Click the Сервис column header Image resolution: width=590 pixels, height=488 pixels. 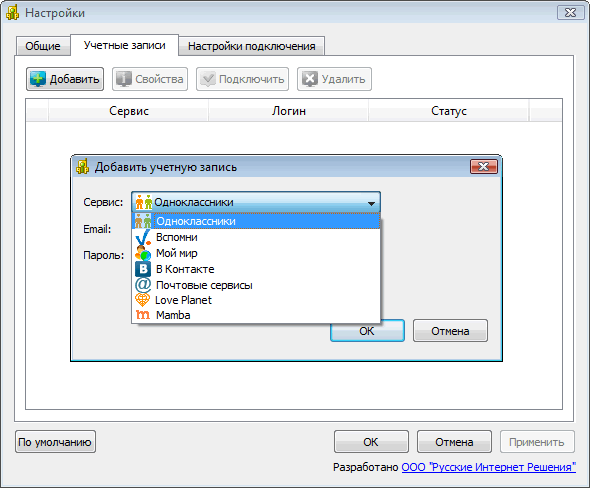point(129,111)
